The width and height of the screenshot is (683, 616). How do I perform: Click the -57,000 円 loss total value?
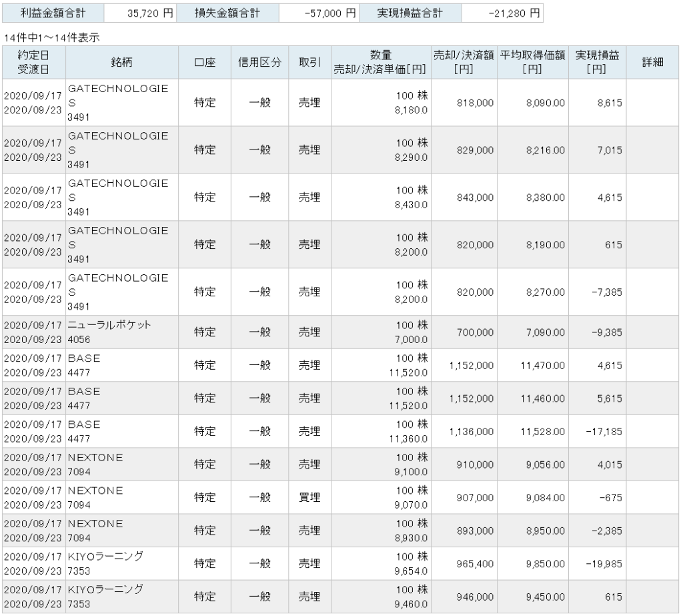(x=330, y=13)
